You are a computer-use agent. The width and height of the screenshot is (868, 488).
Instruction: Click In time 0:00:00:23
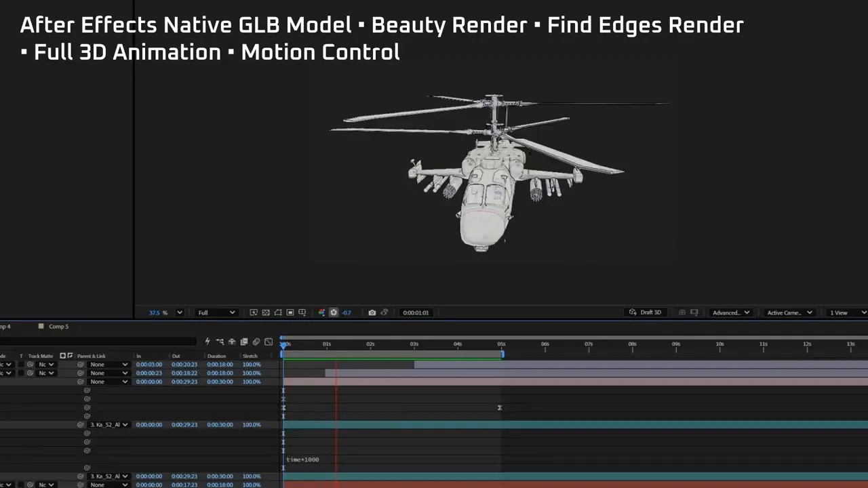click(x=149, y=373)
